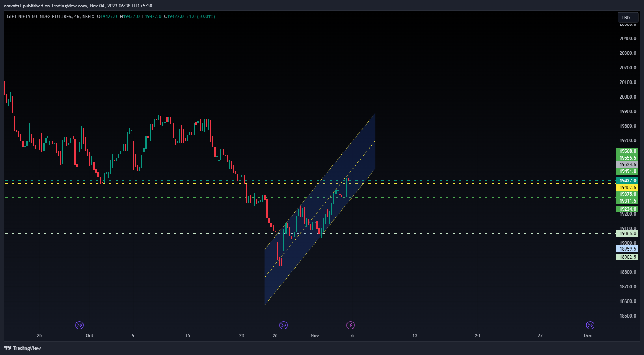
Task: Click the low value L19427.0 in legend
Action: click(x=152, y=17)
